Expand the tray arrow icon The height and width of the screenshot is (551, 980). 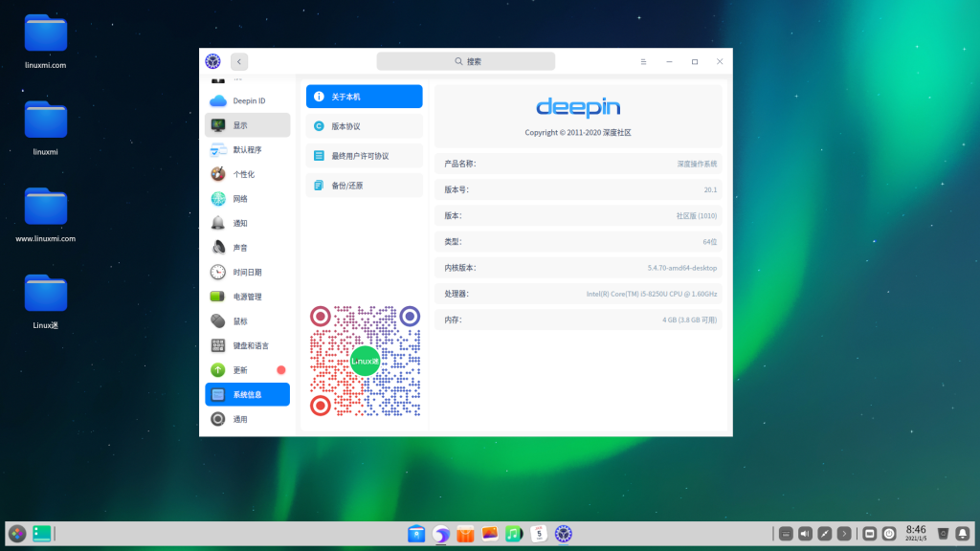(x=844, y=534)
